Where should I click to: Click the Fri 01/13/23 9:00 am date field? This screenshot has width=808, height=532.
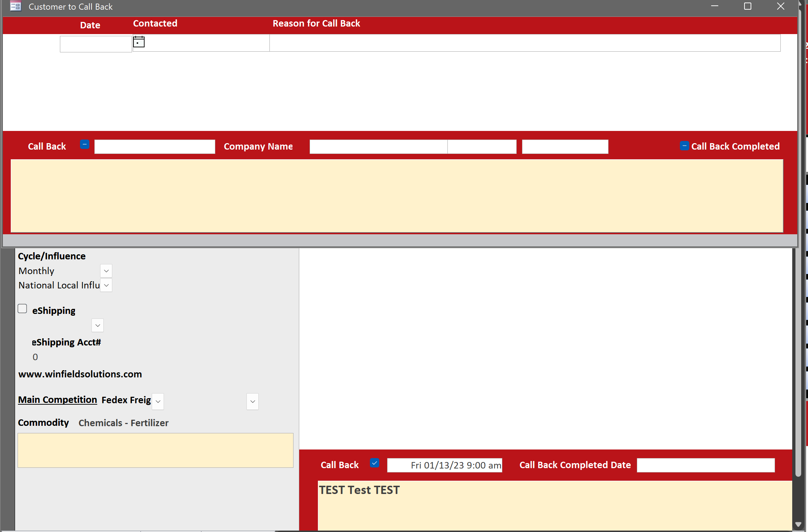pyautogui.click(x=444, y=465)
